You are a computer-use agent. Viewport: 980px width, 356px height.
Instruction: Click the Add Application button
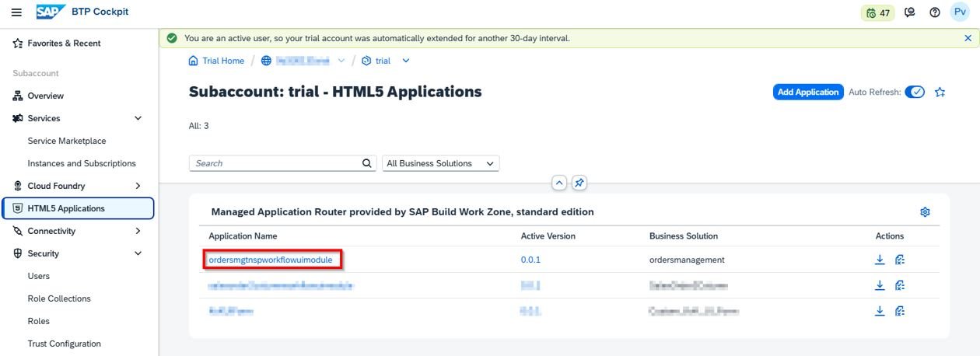[808, 92]
